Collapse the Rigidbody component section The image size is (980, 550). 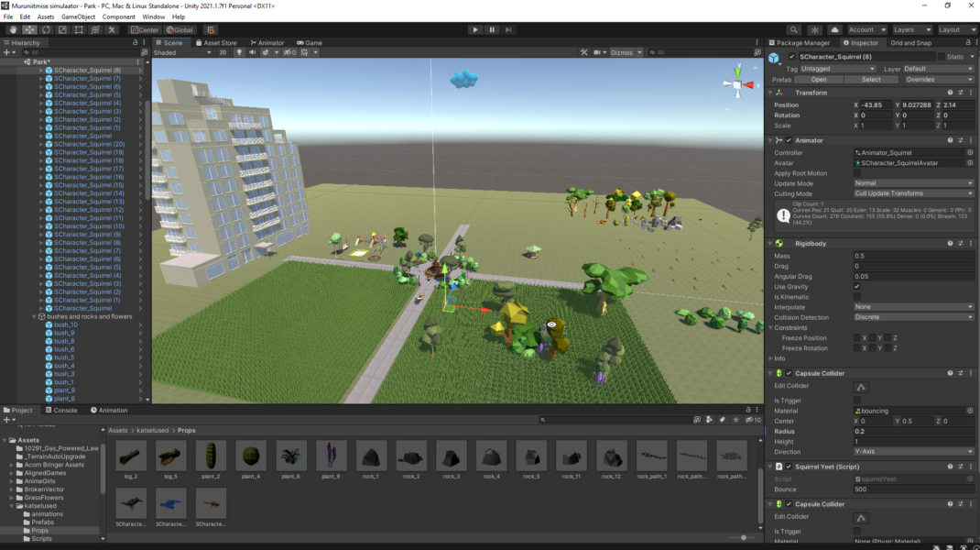point(770,244)
